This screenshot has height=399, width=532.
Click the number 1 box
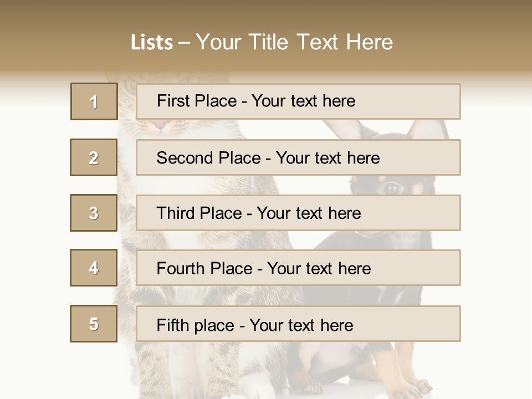tap(94, 101)
